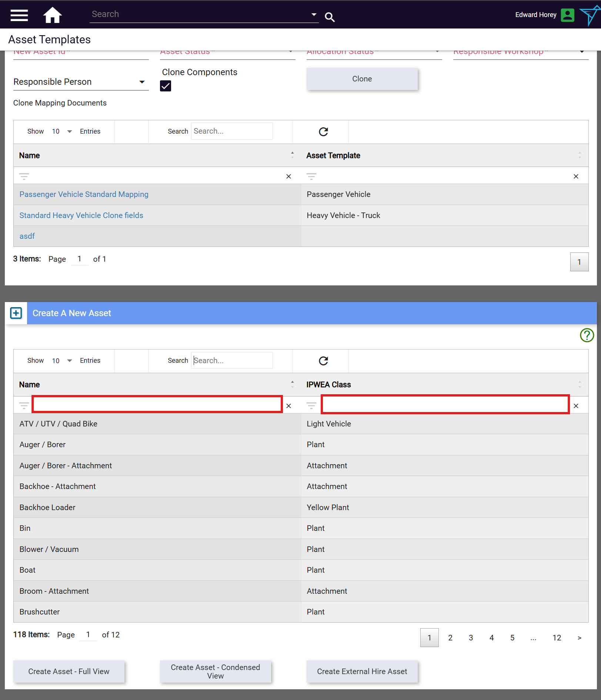Click the page number field of 12
Viewport: 601px width, 700px height.
tap(88, 635)
